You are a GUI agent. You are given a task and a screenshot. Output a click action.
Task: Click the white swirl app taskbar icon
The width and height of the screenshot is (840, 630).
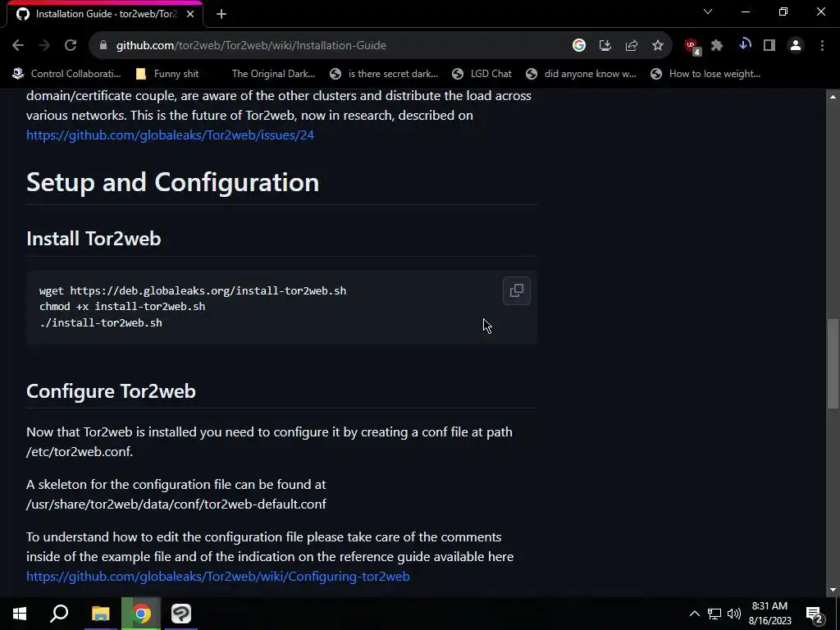(181, 614)
